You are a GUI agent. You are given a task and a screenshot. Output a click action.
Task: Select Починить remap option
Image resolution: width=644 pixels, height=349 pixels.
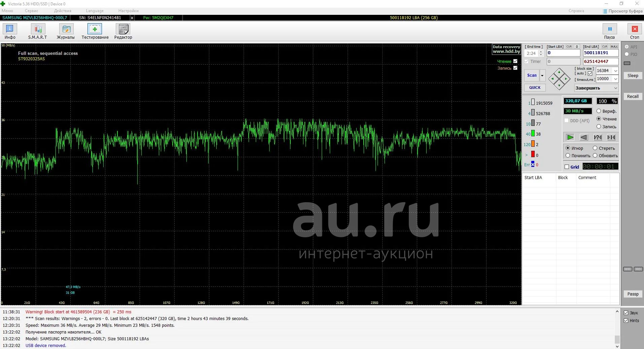point(568,155)
